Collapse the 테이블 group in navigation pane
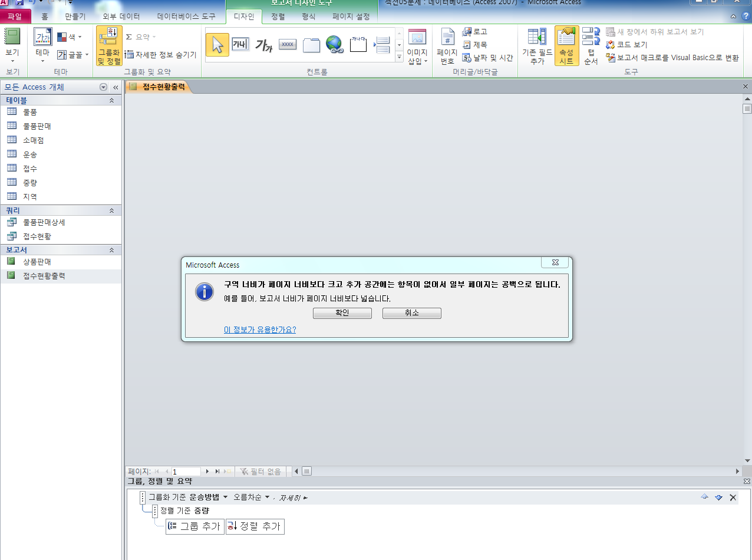This screenshot has width=752, height=560. [111, 101]
